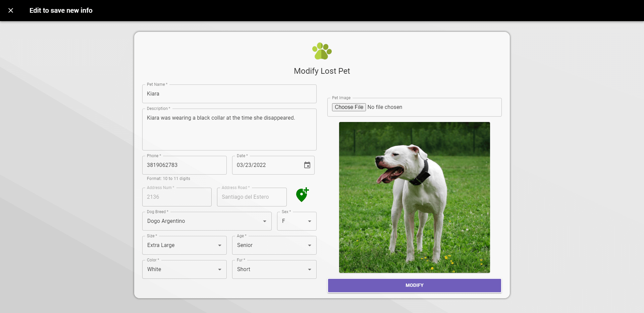Click the 'Edit to save new info' header text

point(61,10)
